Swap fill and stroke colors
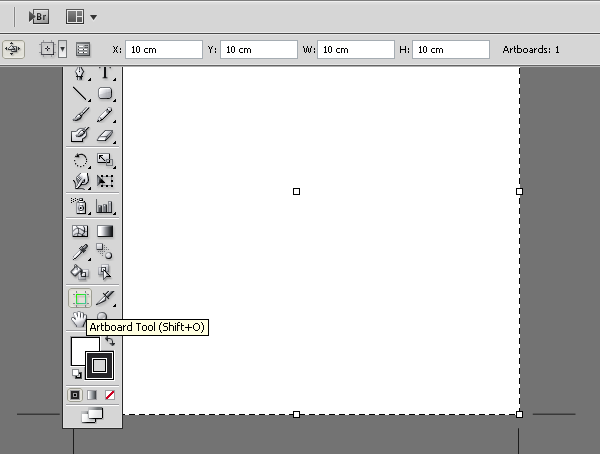Image resolution: width=600 pixels, height=454 pixels. (x=110, y=341)
